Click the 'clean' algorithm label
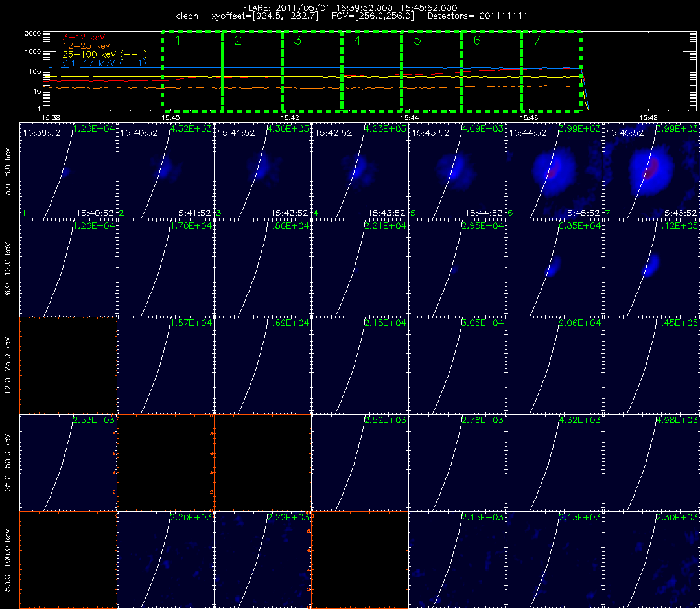 (x=187, y=16)
